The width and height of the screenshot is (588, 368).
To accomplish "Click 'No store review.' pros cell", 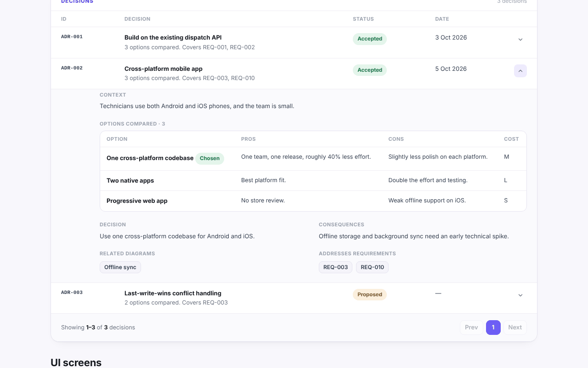I will 263,201.
